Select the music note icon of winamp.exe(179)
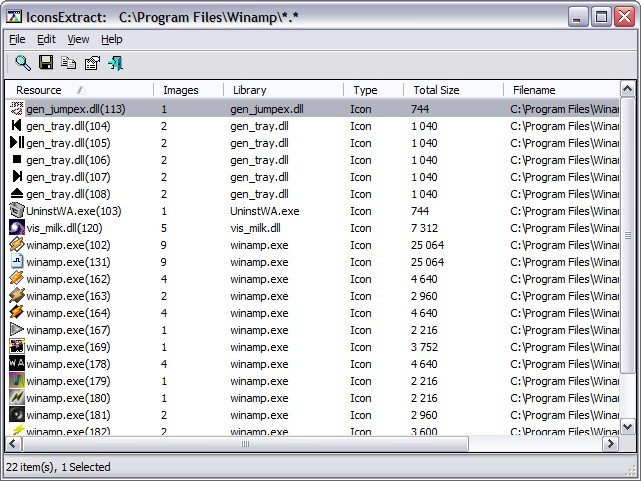This screenshot has height=481, width=641. (17, 380)
